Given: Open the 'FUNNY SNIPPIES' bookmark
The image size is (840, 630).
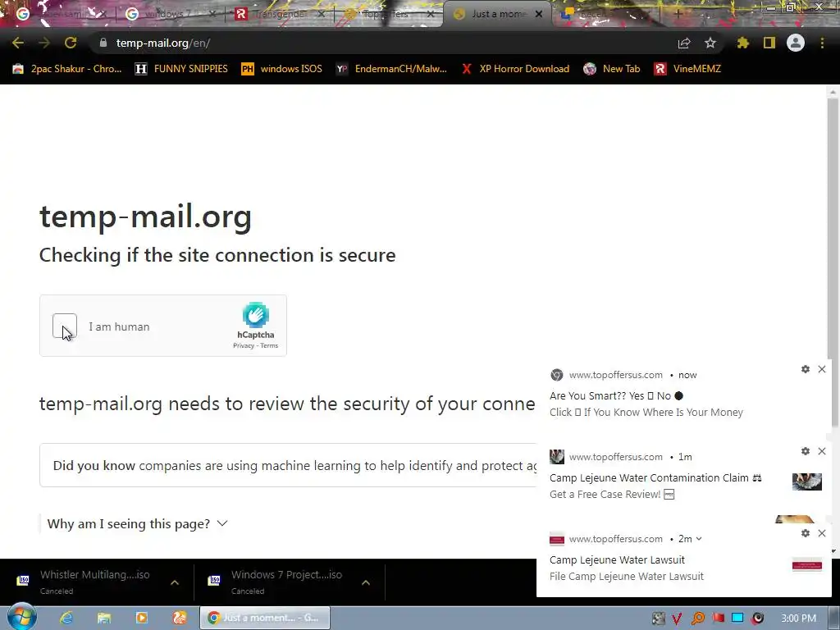Looking at the screenshot, I should tap(181, 69).
